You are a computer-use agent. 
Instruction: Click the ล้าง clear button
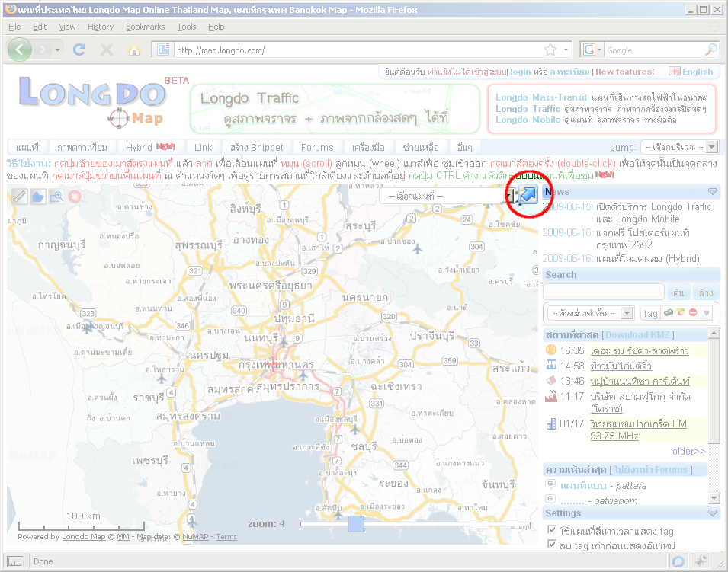click(x=706, y=292)
